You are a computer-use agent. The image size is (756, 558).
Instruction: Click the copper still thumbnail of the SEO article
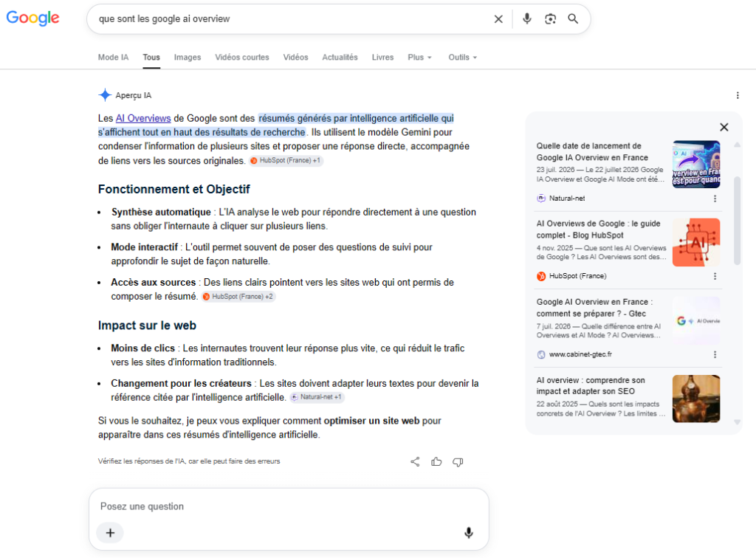point(696,399)
